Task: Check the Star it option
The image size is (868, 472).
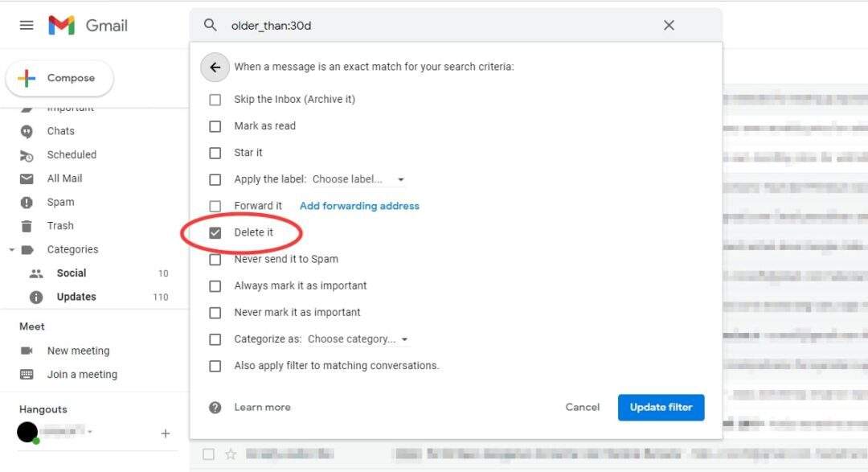Action: [215, 152]
